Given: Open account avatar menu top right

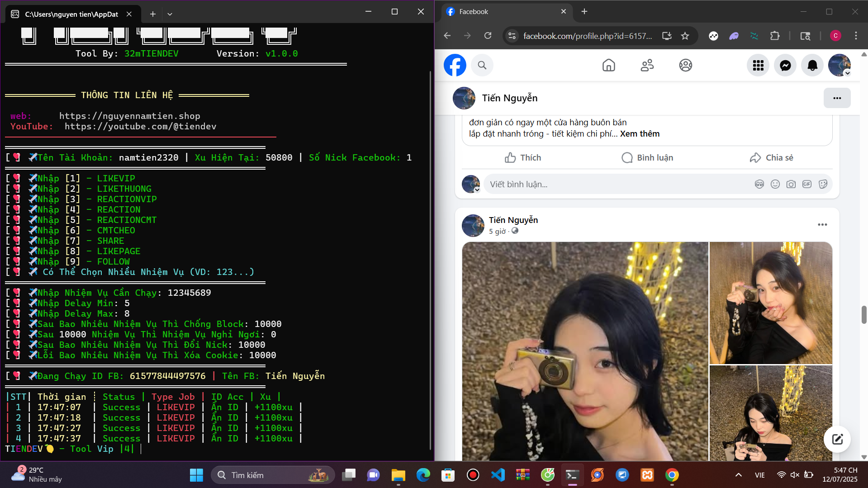Looking at the screenshot, I should [840, 65].
